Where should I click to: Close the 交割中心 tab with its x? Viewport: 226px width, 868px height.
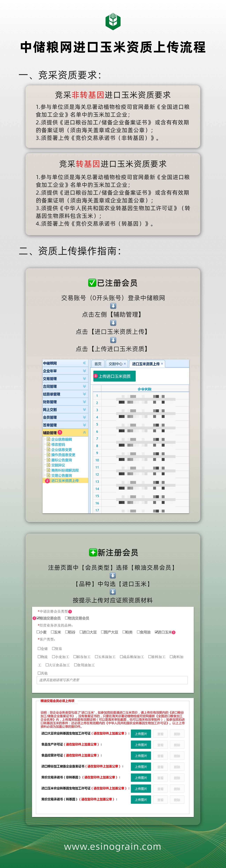tap(125, 364)
